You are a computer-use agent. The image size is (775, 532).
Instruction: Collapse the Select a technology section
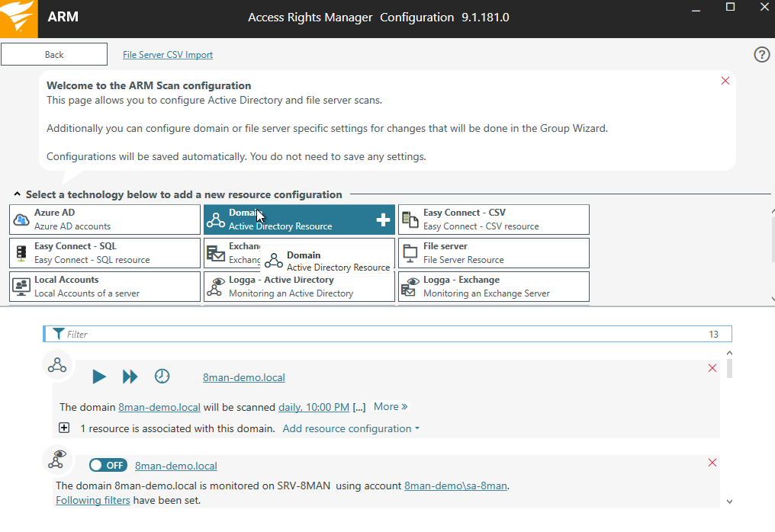click(x=18, y=194)
